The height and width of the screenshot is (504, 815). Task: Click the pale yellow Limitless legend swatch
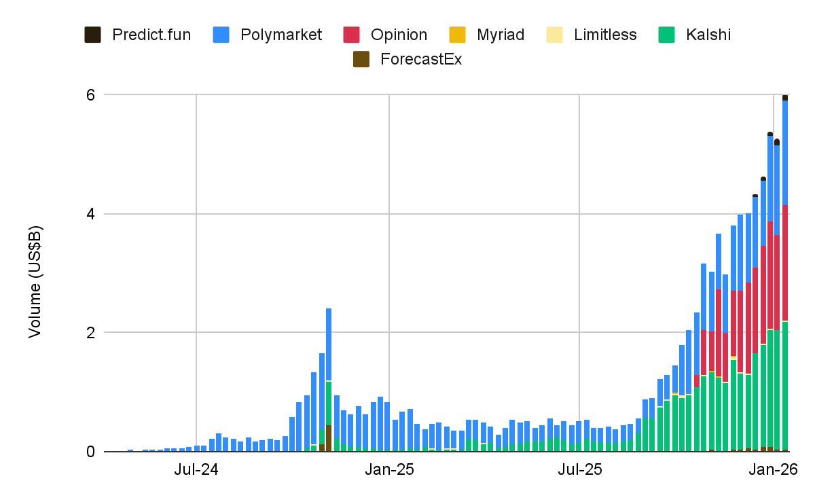pyautogui.click(x=555, y=35)
